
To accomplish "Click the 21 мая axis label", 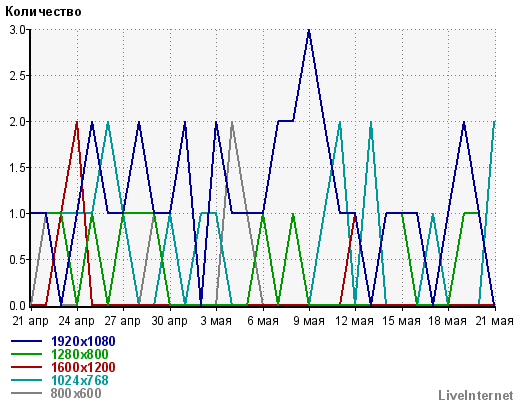I will pyautogui.click(x=494, y=321).
